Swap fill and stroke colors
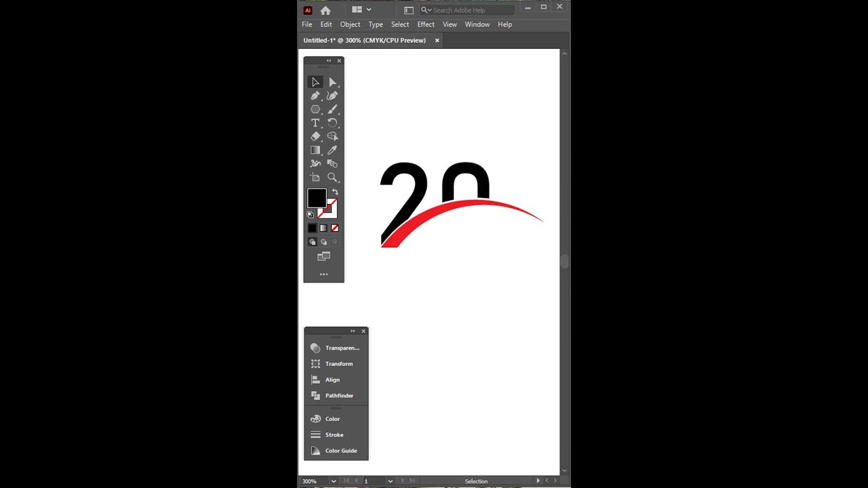The width and height of the screenshot is (868, 488). (x=334, y=192)
